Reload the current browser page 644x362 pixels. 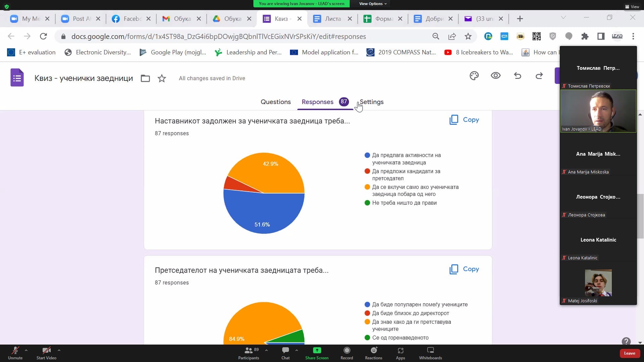43,36
